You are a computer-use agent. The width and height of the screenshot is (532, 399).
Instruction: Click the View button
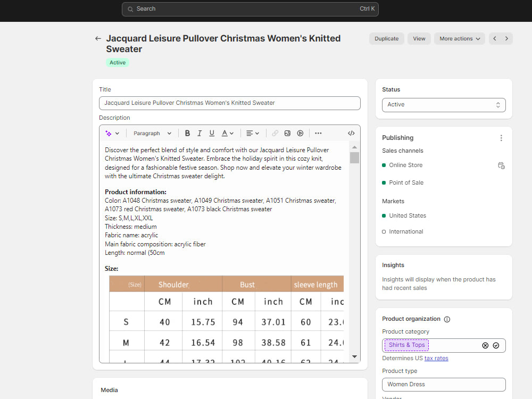(x=419, y=39)
